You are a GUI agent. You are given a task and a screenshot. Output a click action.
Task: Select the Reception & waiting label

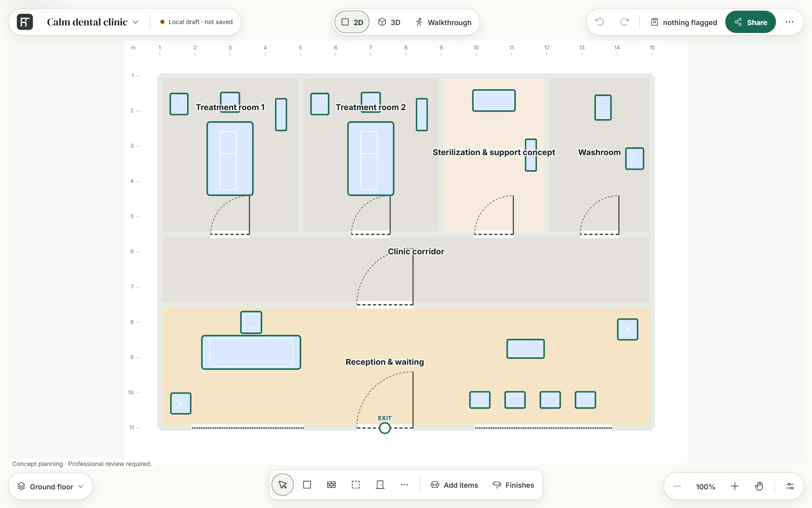385,362
